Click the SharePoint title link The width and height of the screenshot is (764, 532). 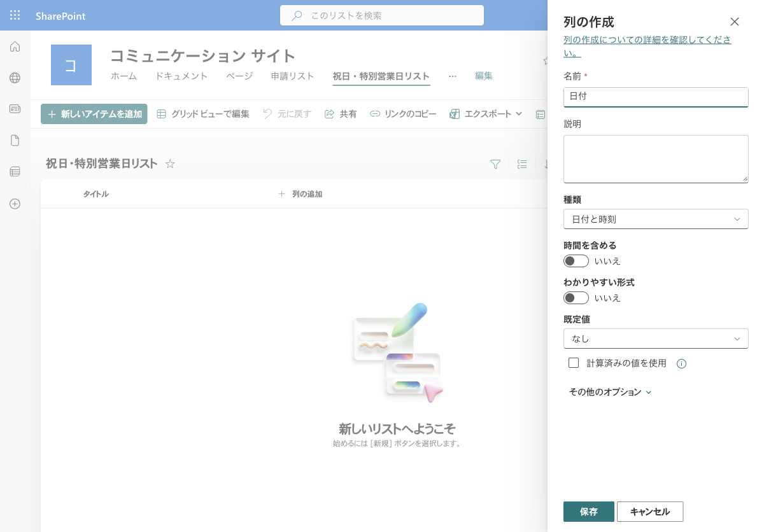(x=60, y=16)
